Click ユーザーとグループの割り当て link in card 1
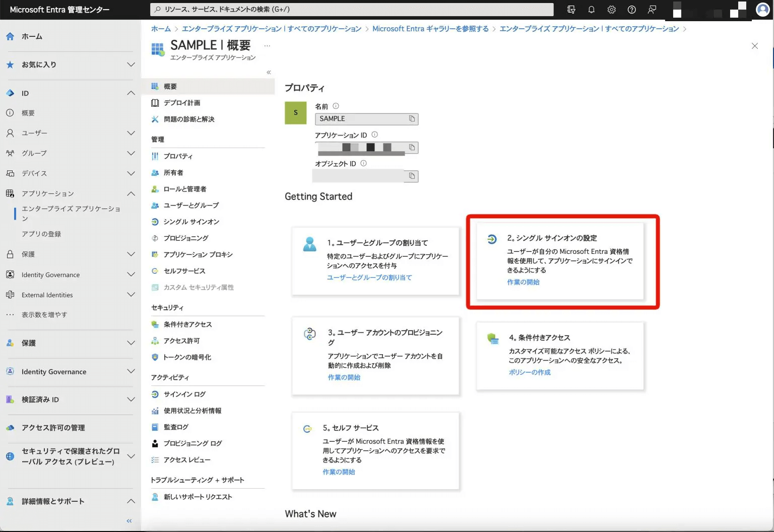Image resolution: width=774 pixels, height=532 pixels. [369, 278]
